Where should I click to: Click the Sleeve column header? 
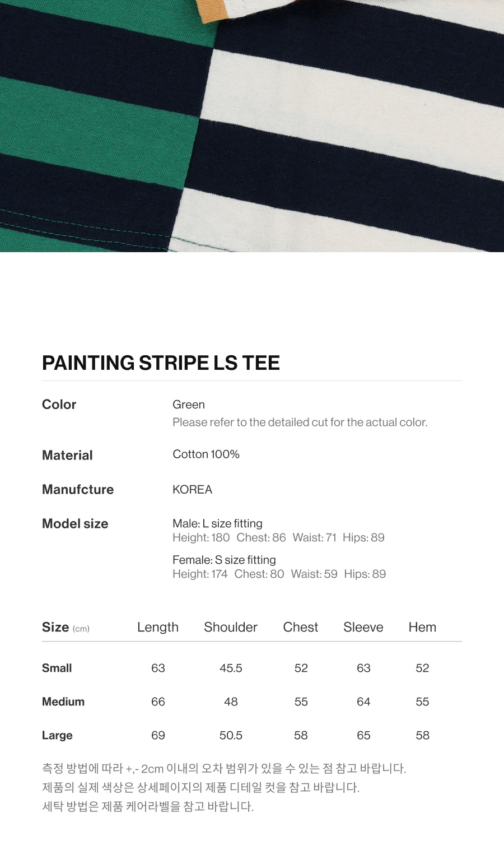(363, 628)
